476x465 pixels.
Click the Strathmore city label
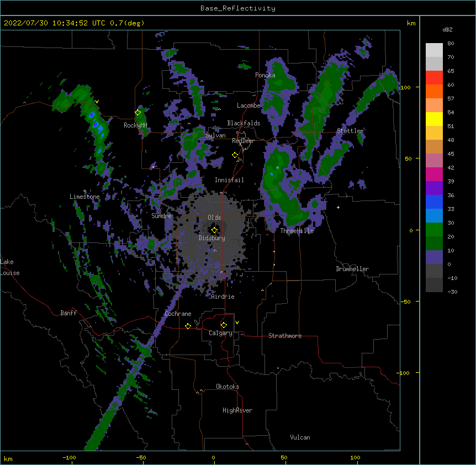click(285, 336)
